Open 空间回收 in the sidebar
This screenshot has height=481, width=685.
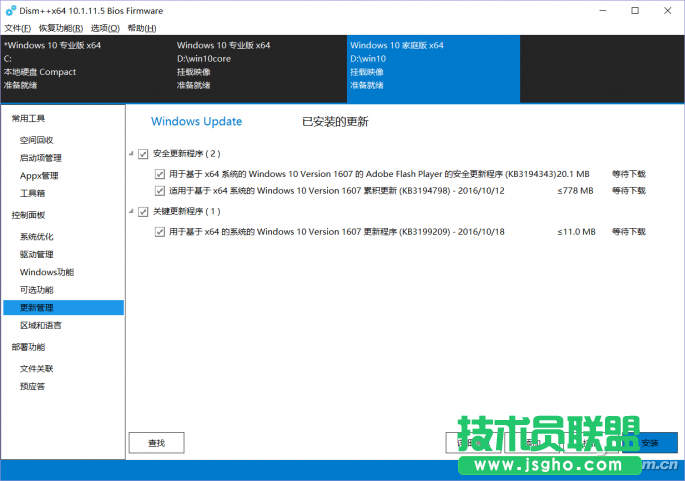pyautogui.click(x=37, y=140)
